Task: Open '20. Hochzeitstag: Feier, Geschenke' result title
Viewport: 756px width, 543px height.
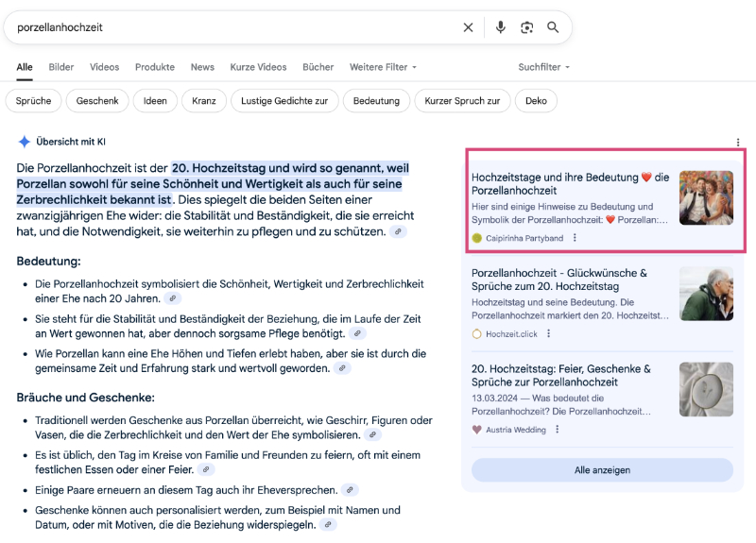Action: click(x=560, y=375)
